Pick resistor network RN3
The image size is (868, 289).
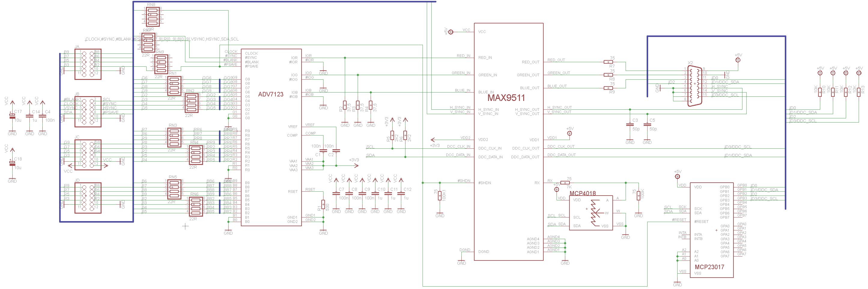coord(174,138)
